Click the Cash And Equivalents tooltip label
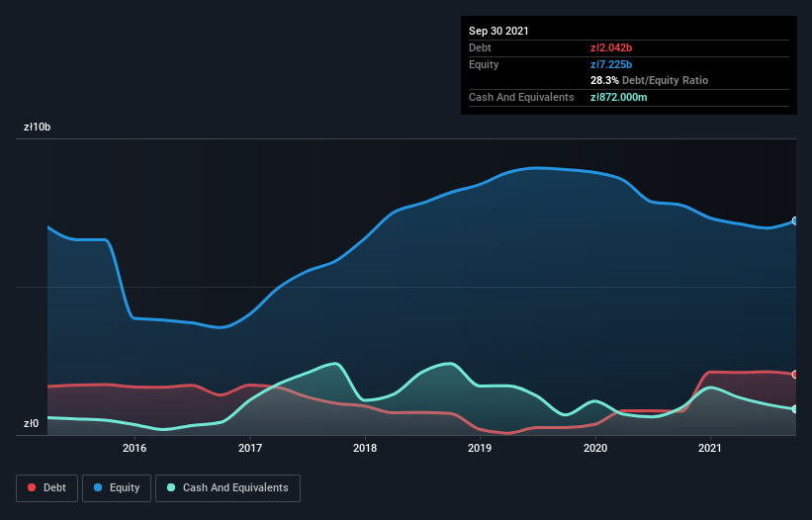Image resolution: width=812 pixels, height=520 pixels. pos(521,97)
